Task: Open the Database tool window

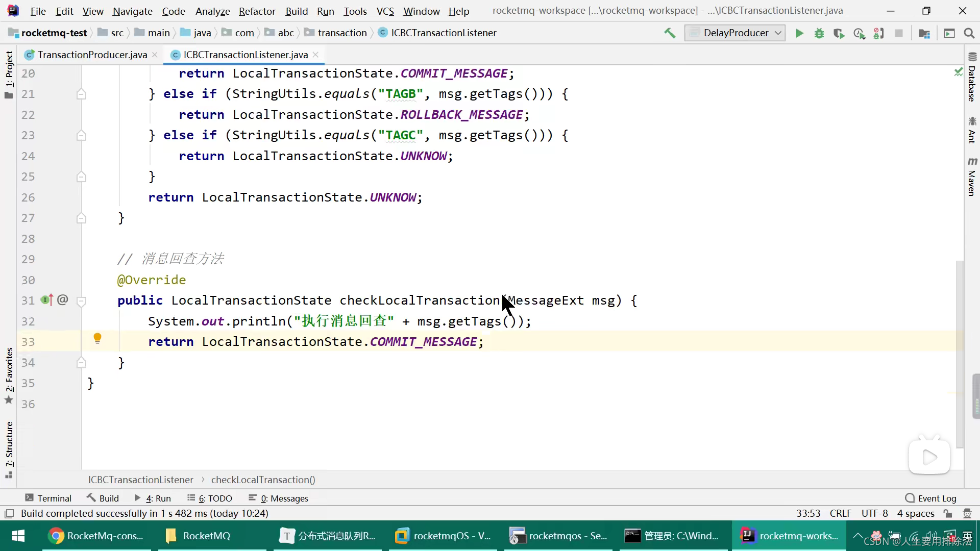Action: (972, 78)
